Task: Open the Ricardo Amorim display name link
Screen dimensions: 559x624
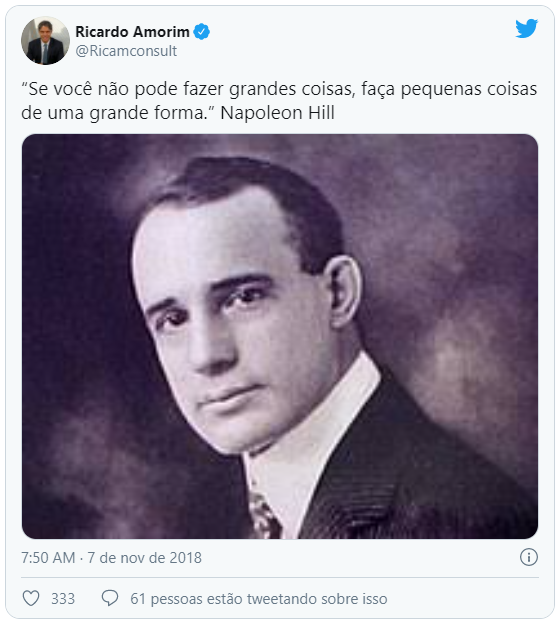Action: click(x=132, y=32)
